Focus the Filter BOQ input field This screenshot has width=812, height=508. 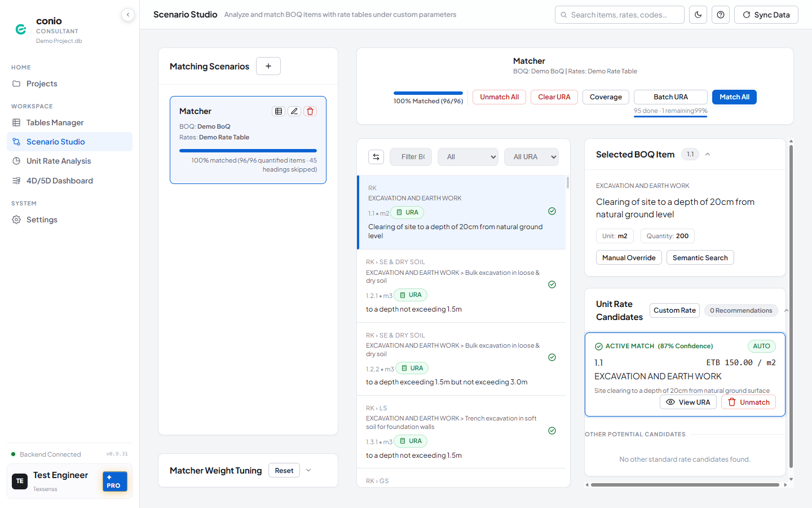point(411,157)
